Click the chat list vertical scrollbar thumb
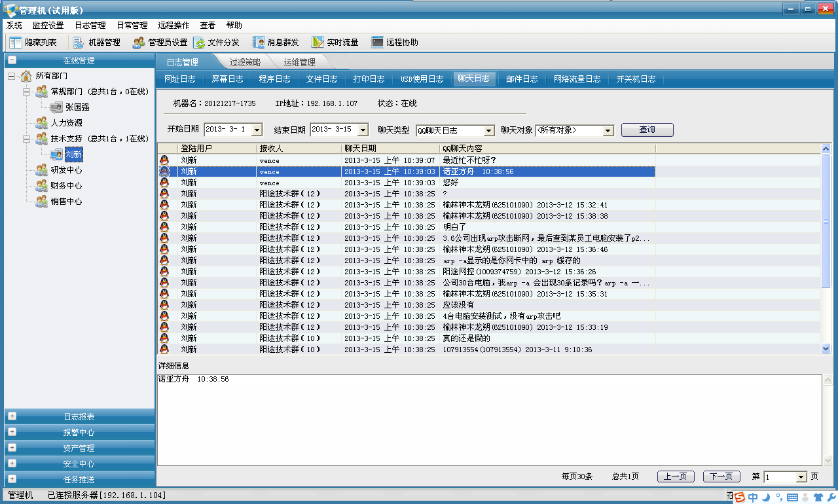The height and width of the screenshot is (504, 838). click(x=826, y=221)
